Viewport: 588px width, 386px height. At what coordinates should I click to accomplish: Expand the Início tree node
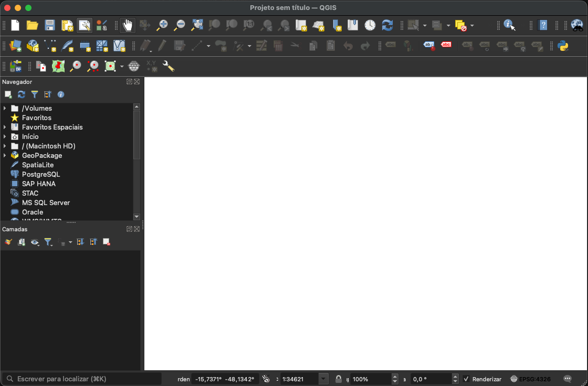coord(5,136)
